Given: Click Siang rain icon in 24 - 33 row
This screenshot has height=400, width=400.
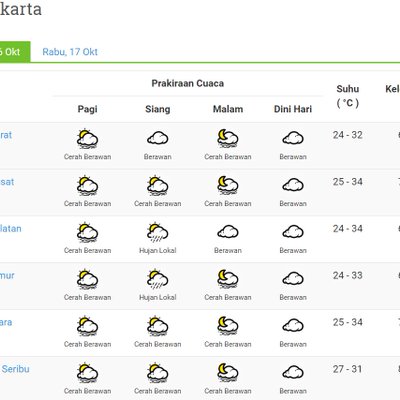Looking at the screenshot, I should coord(158,279).
